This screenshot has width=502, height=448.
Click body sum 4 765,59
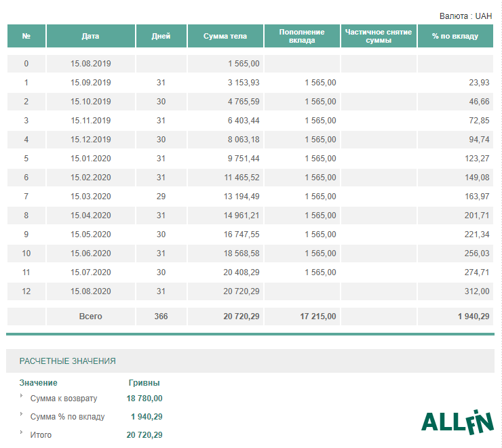coord(244,102)
